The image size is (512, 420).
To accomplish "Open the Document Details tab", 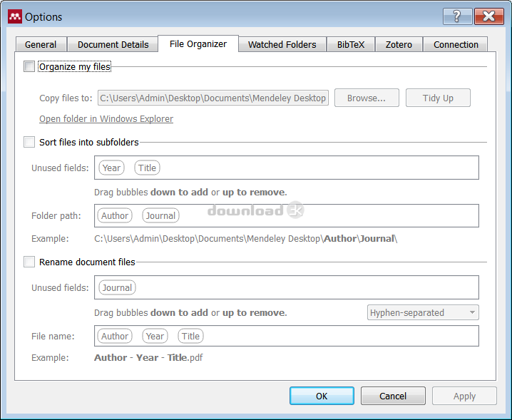I will 113,44.
